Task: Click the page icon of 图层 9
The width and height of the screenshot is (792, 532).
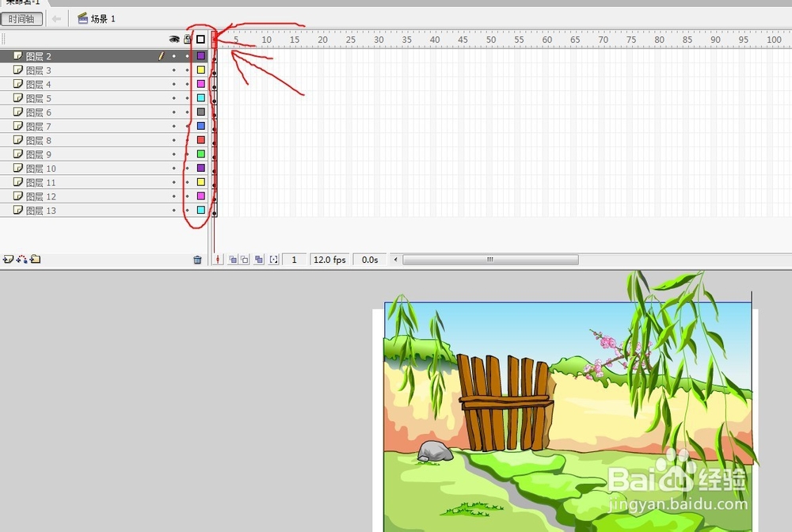Action: 18,154
